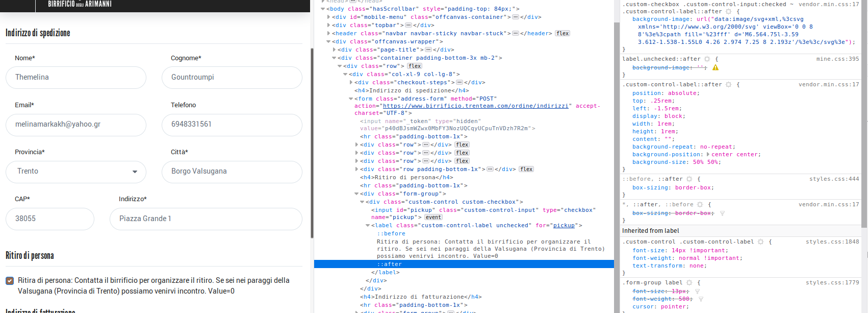Uncheck the 'Ritira di persona' checkbox
868x313 pixels.
pyautogui.click(x=10, y=281)
